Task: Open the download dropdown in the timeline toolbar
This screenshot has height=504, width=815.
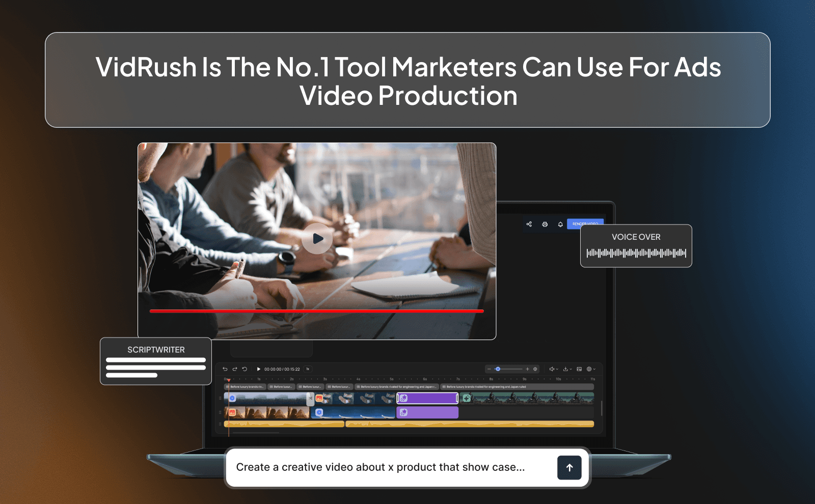Action: pos(567,369)
